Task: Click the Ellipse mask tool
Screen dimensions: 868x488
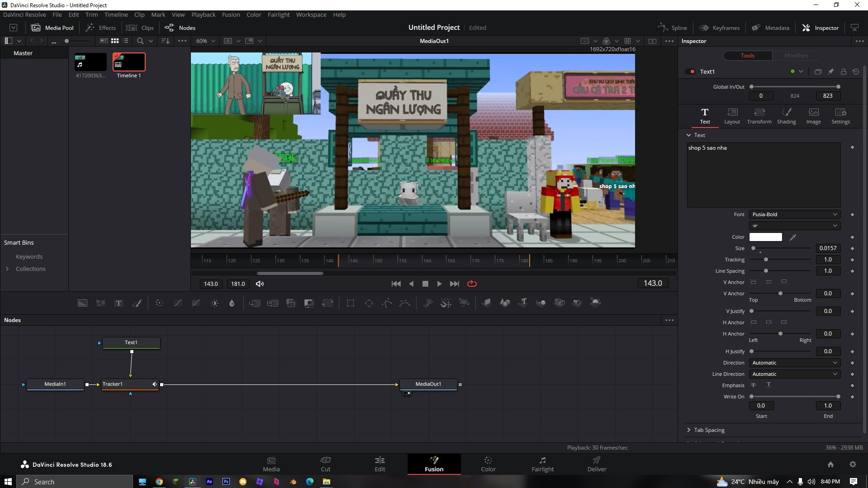Action: coord(369,303)
